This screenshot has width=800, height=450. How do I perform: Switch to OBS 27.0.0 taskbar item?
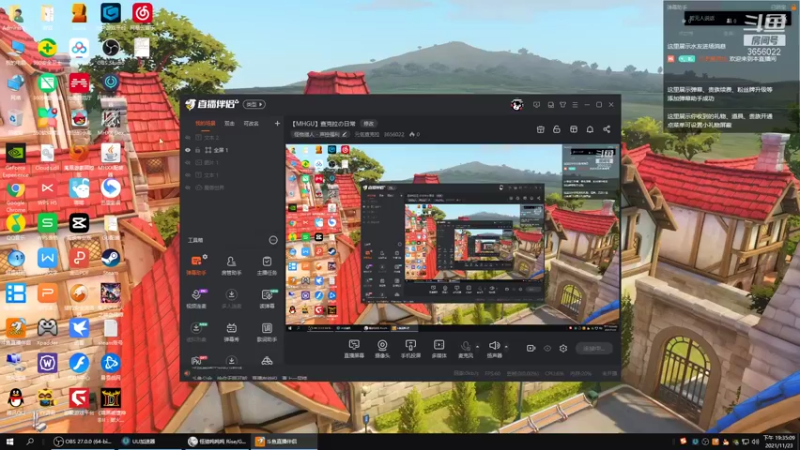click(x=83, y=441)
